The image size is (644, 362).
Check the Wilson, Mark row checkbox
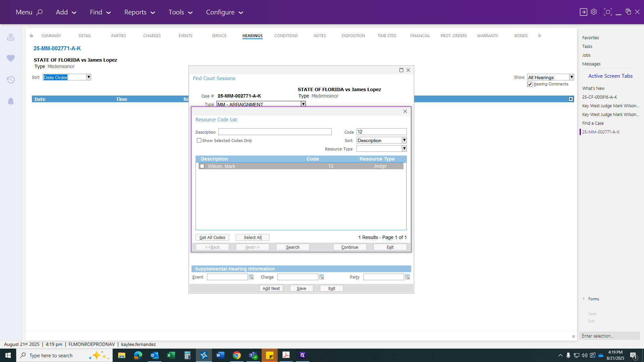coord(202,166)
